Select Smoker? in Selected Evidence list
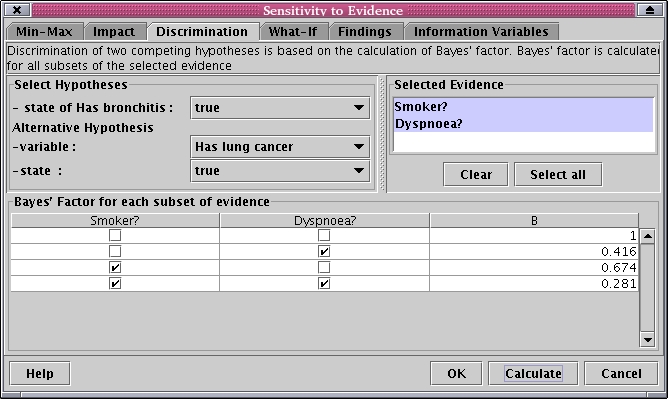The height and width of the screenshot is (399, 668). [x=523, y=106]
